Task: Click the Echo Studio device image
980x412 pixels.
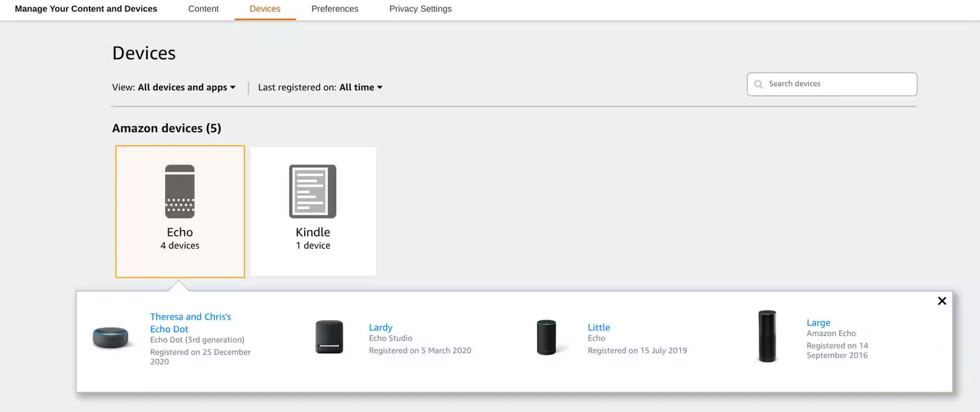Action: pos(329,337)
